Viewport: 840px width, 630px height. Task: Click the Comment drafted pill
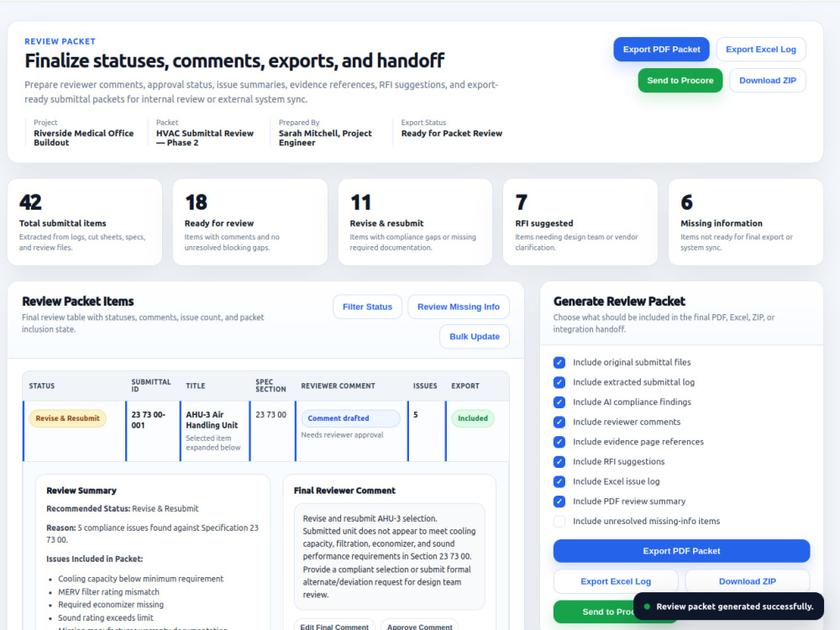pyautogui.click(x=350, y=418)
